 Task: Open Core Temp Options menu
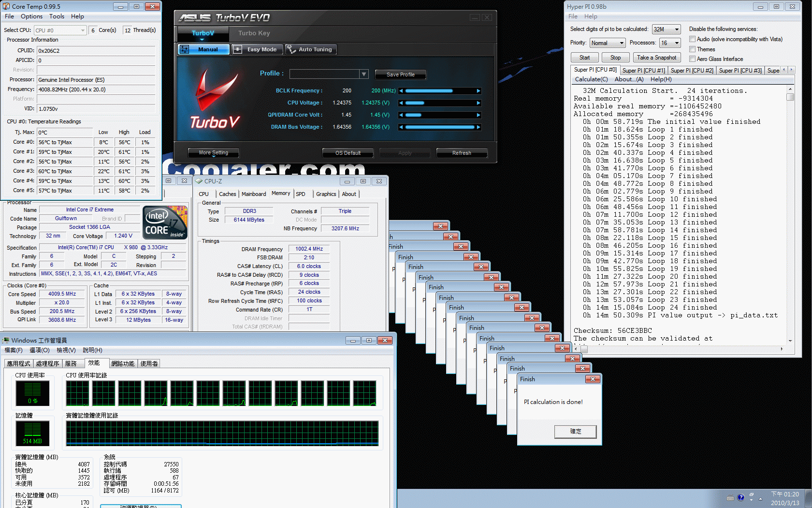pyautogui.click(x=31, y=16)
